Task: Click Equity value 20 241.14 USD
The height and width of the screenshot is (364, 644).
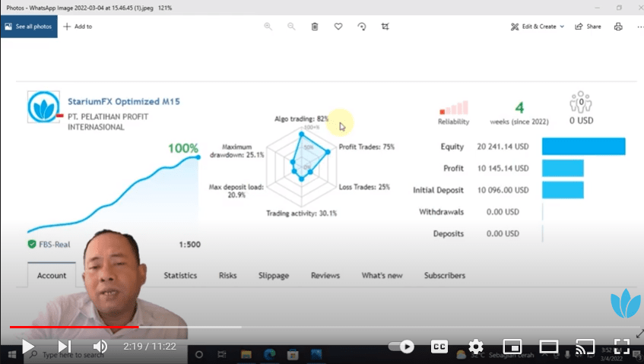Action: (503, 147)
